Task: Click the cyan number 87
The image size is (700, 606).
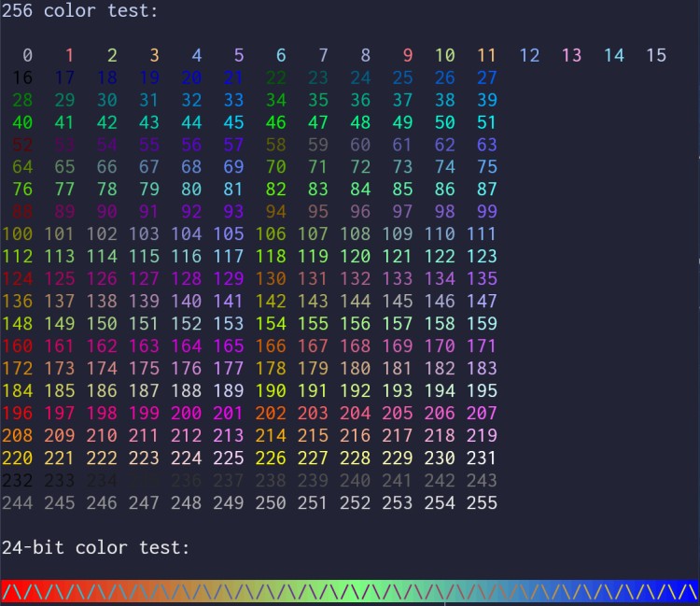Action: 486,190
